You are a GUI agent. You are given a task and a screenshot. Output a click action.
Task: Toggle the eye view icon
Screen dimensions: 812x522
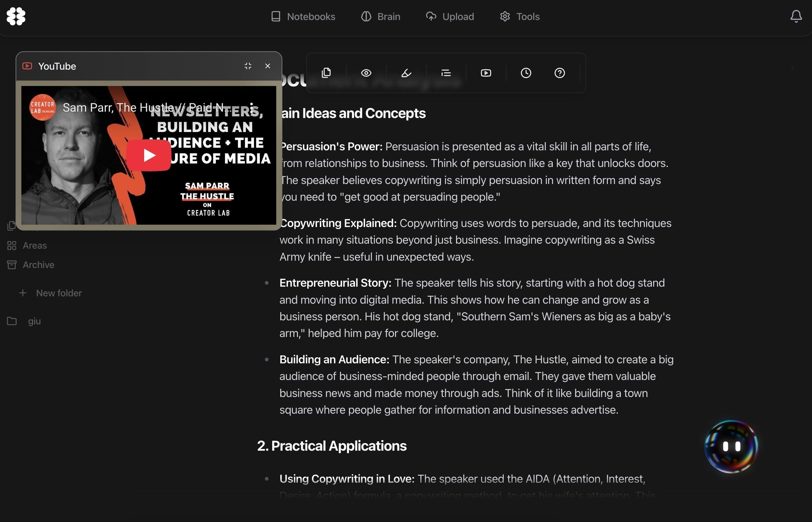366,73
